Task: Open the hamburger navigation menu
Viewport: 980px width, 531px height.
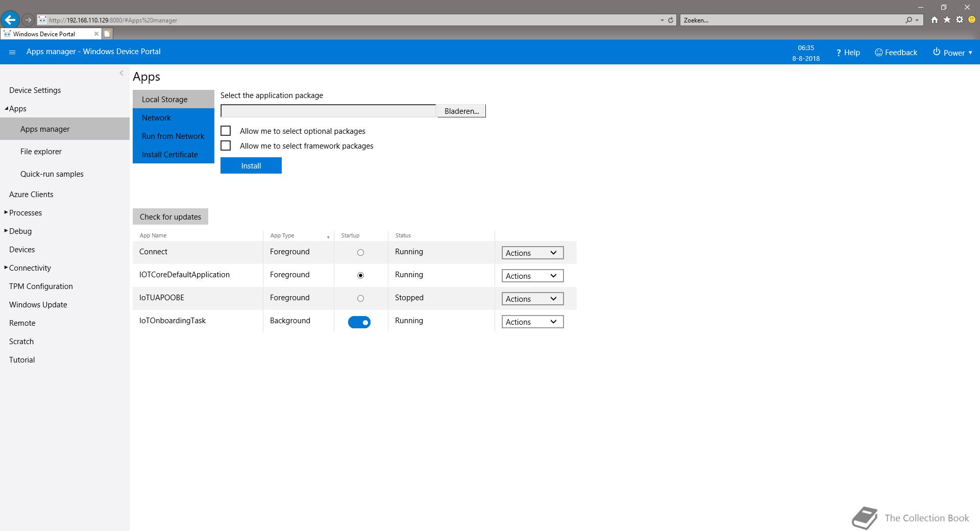Action: click(x=12, y=52)
